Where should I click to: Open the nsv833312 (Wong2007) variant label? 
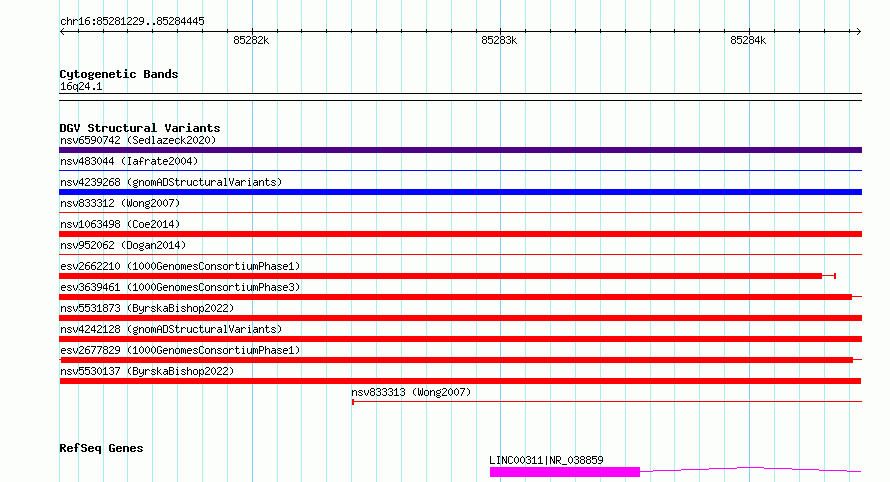tap(120, 203)
